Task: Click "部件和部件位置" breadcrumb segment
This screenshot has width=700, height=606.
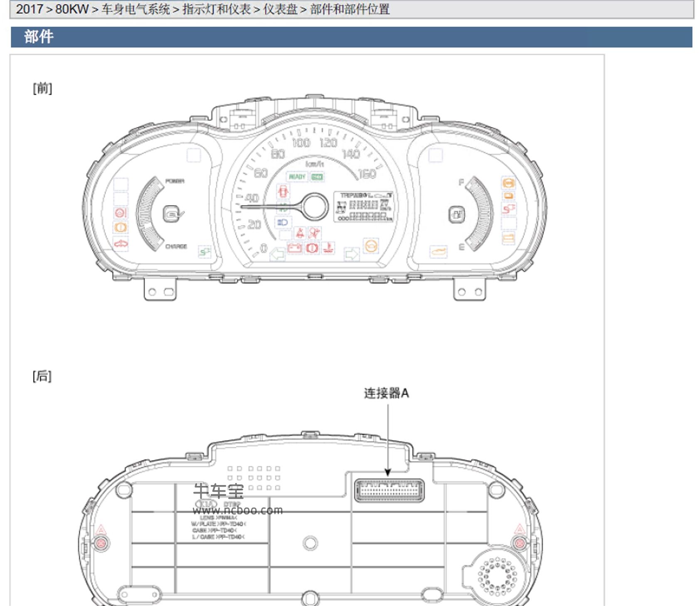Action: pos(350,9)
